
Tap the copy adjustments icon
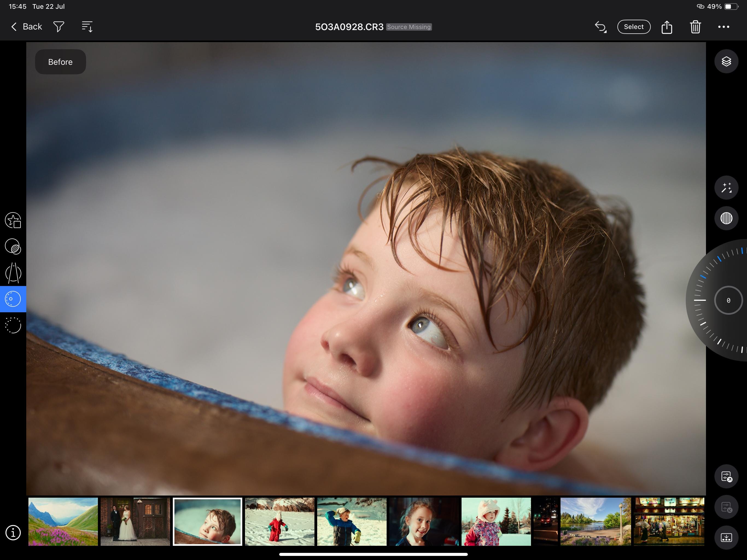coord(726,477)
